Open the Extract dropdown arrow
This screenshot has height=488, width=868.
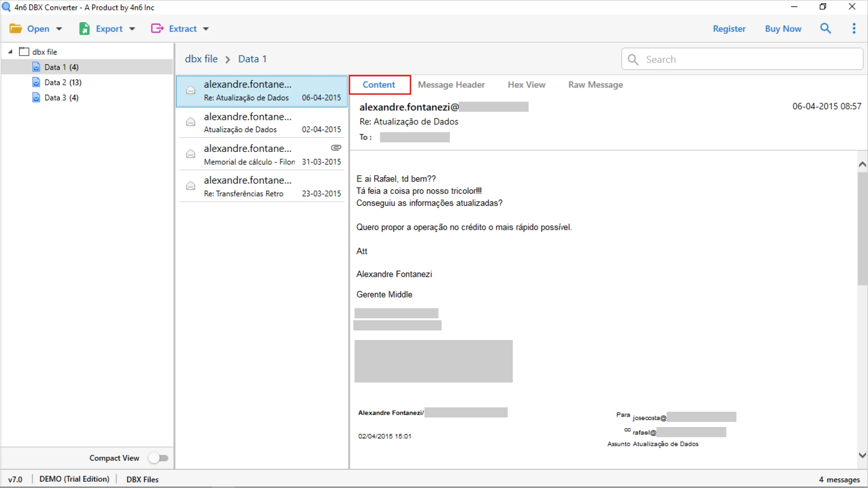207,28
